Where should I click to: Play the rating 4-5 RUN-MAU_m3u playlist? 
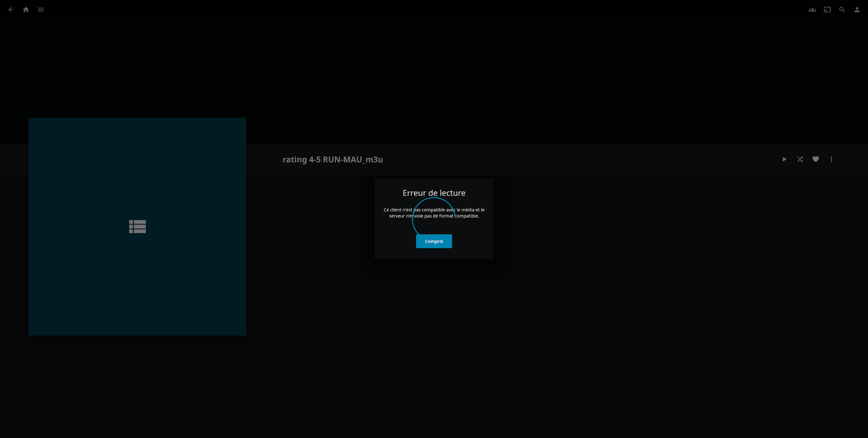coord(784,159)
